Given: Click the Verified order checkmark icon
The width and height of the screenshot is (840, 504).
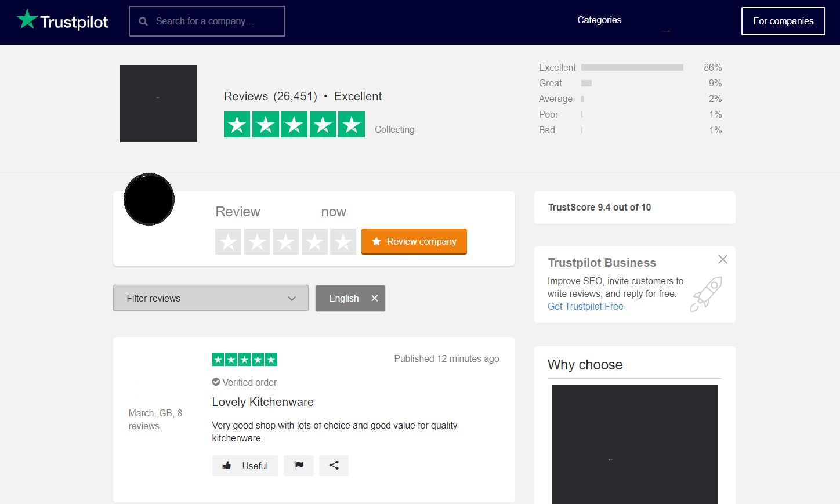Looking at the screenshot, I should tap(216, 382).
